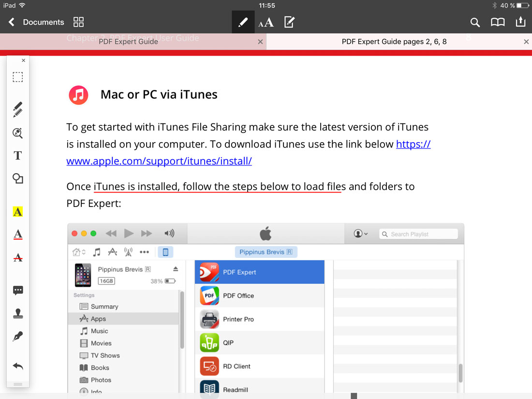Select Readmill in the apps list
The image size is (532, 399).
(260, 389)
